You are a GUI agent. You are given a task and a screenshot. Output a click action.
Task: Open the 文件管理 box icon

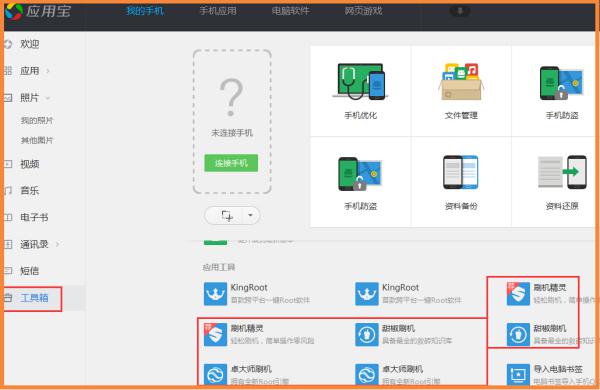461,82
